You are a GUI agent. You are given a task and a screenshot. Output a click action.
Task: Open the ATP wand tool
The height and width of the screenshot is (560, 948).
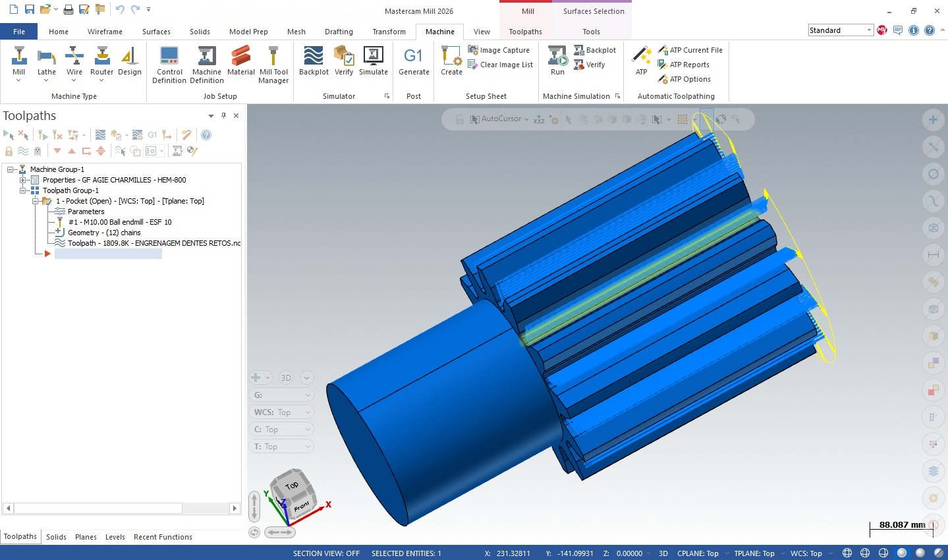click(641, 61)
